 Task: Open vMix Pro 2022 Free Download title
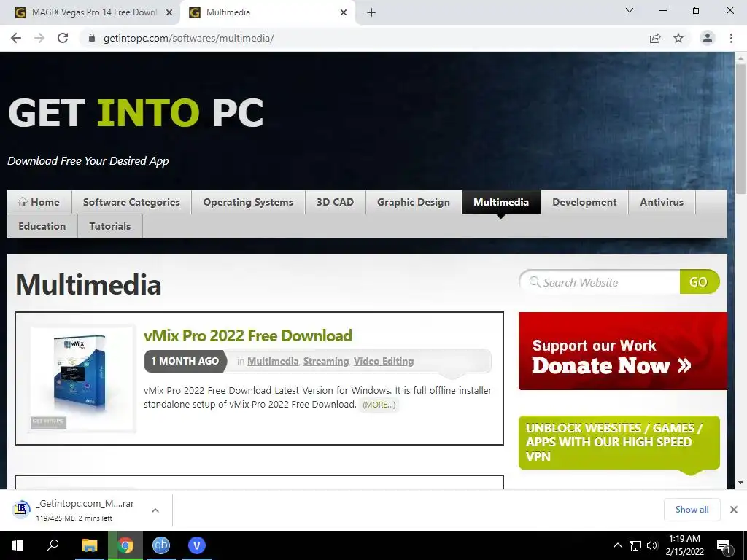[248, 335]
